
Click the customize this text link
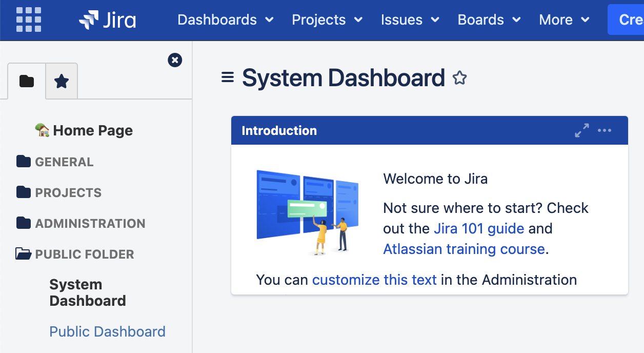pyautogui.click(x=374, y=280)
